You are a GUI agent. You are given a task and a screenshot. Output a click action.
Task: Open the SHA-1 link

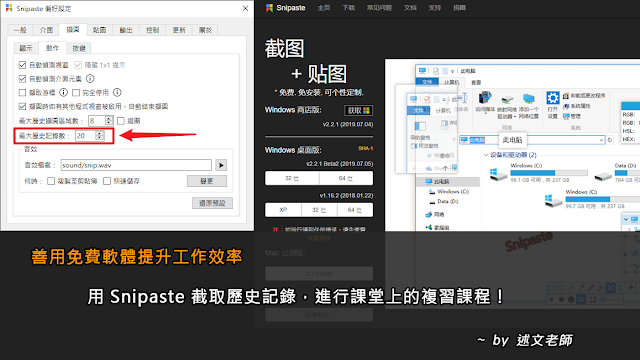point(365,149)
